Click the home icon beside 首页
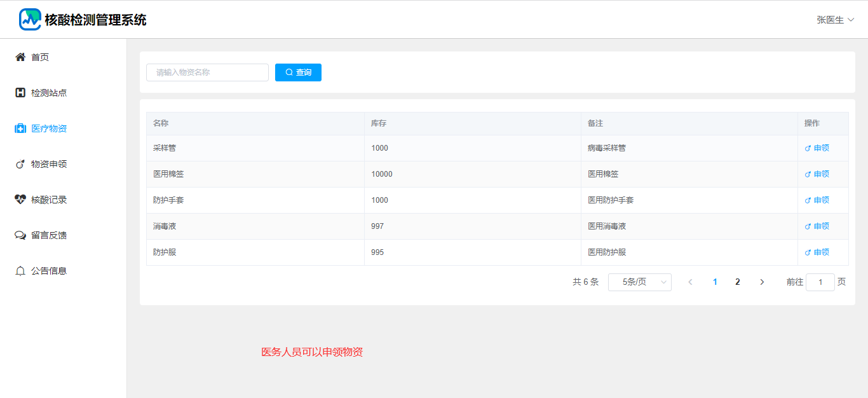Image resolution: width=868 pixels, height=398 pixels. (20, 57)
